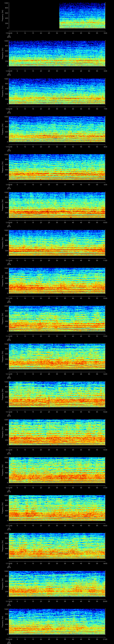
Task: Pick the 14:00 end-time axis label
Action: tap(105, 374)
